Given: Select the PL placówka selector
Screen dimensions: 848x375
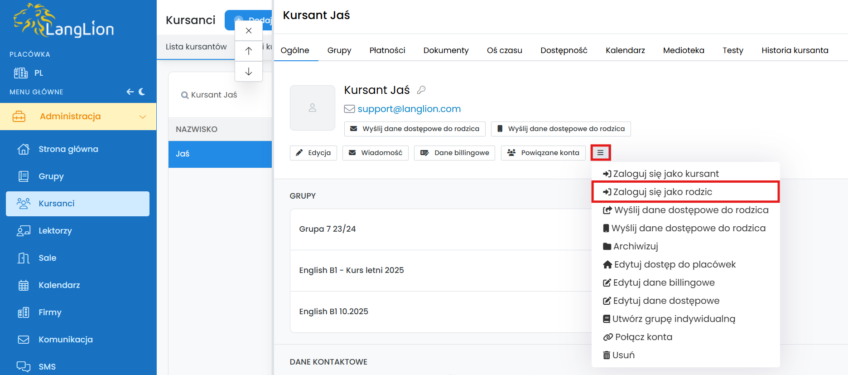Looking at the screenshot, I should [x=31, y=73].
